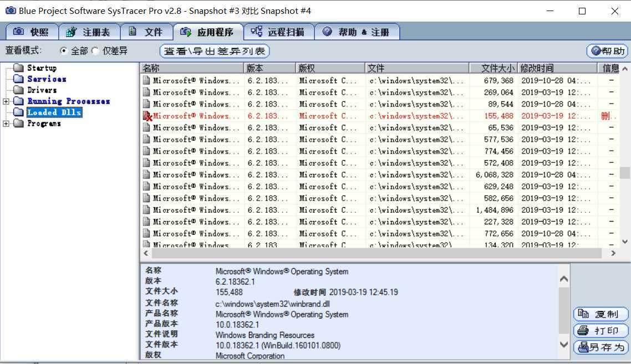Click the SysTracer camera icon in title bar
This screenshot has width=631, height=364.
[x=11, y=11]
